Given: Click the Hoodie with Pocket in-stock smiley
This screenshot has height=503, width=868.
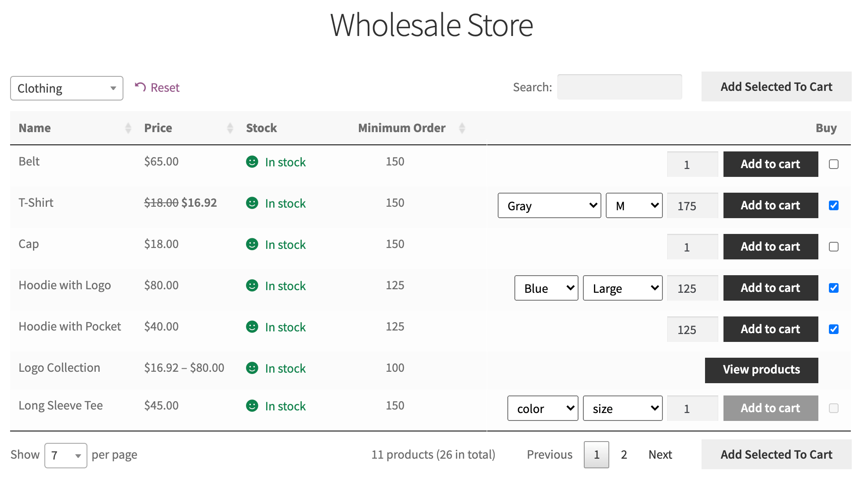Looking at the screenshot, I should pos(252,327).
